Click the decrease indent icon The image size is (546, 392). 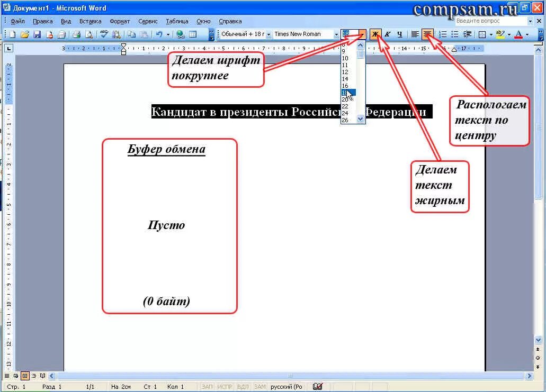467,34
